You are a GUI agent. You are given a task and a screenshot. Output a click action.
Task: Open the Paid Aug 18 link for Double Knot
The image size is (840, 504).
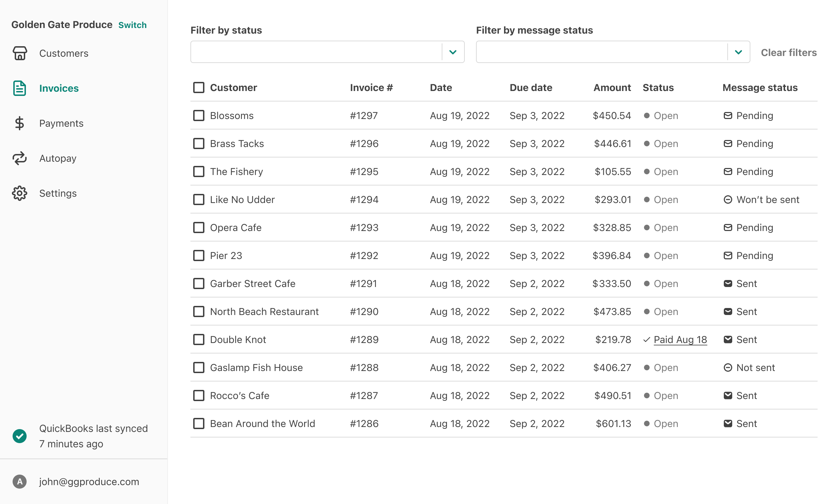pos(680,339)
